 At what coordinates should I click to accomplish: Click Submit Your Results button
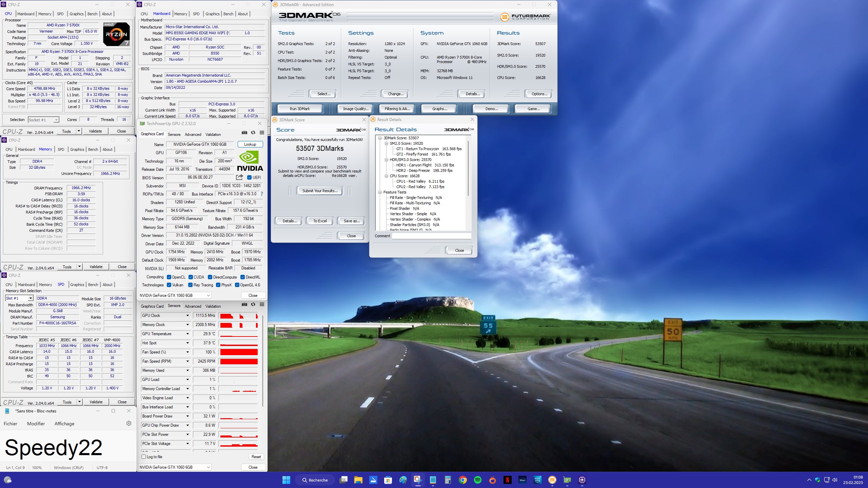click(320, 191)
